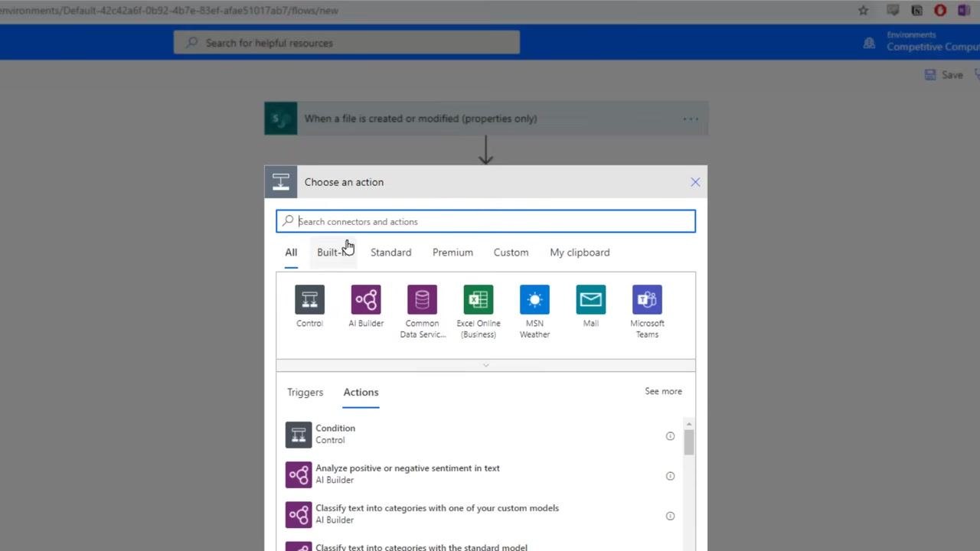
Task: Select the MSN Weather connector icon
Action: [x=534, y=299]
